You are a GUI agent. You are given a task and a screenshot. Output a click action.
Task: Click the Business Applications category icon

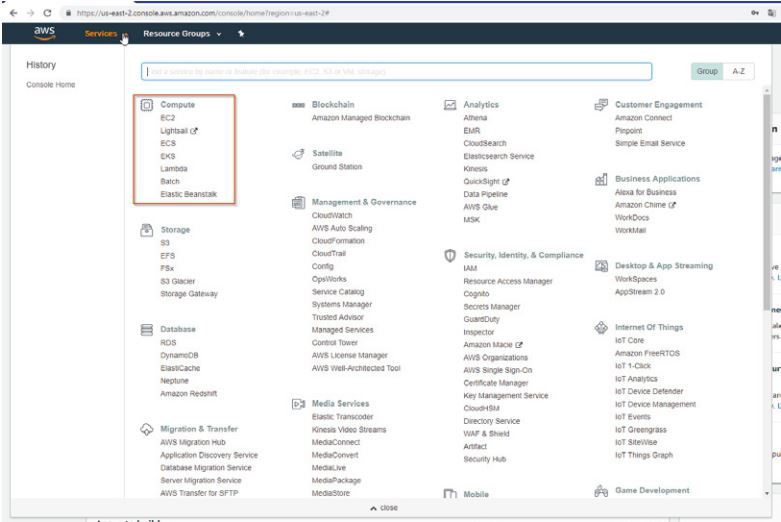click(x=601, y=179)
